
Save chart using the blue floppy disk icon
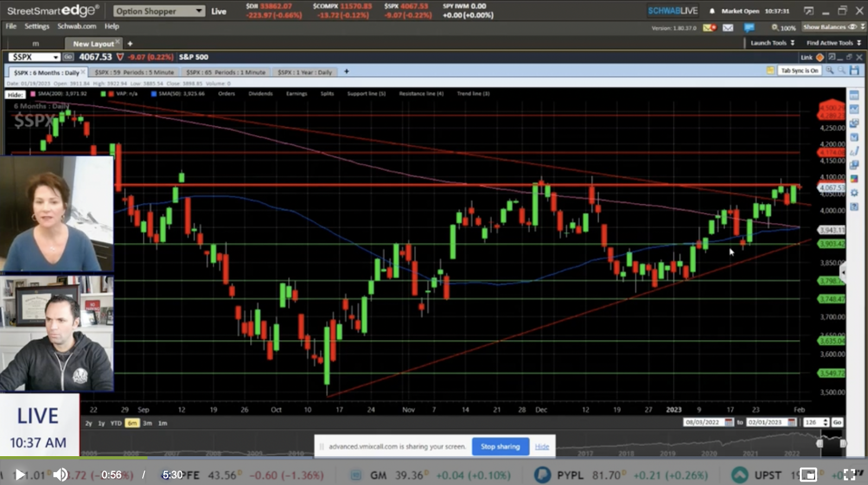click(854, 71)
